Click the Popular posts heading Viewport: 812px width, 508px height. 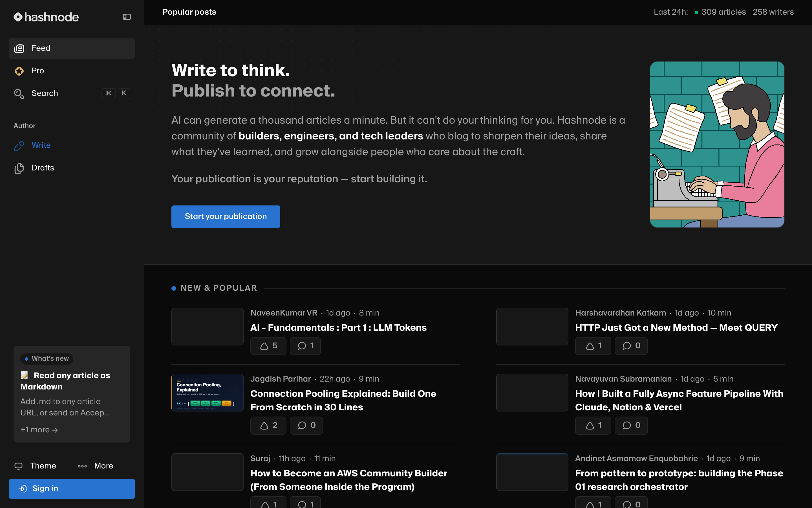click(x=189, y=12)
